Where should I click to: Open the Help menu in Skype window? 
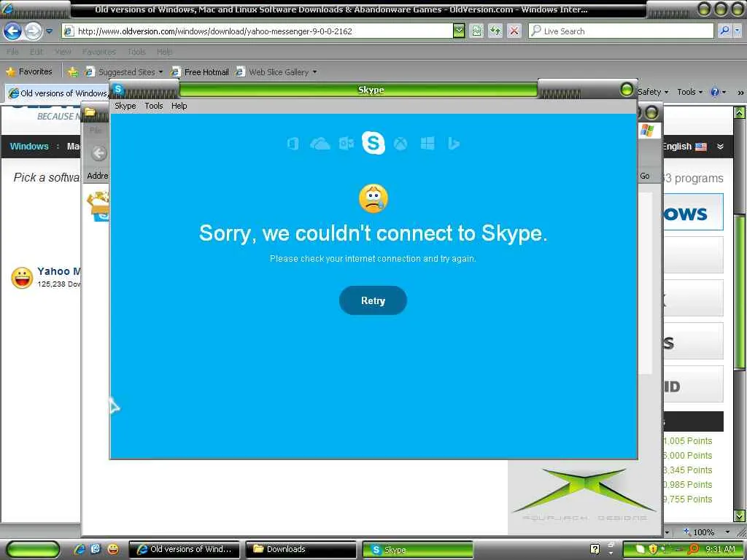click(179, 106)
